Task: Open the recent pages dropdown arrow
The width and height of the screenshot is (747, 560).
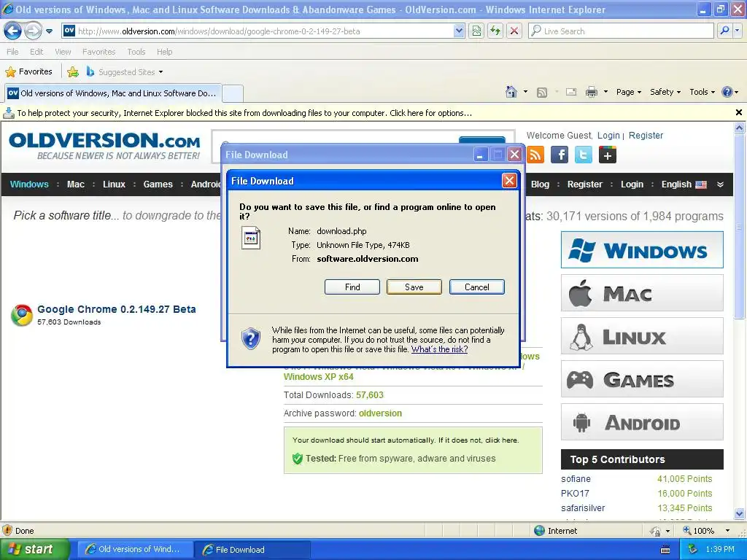Action: [x=49, y=31]
